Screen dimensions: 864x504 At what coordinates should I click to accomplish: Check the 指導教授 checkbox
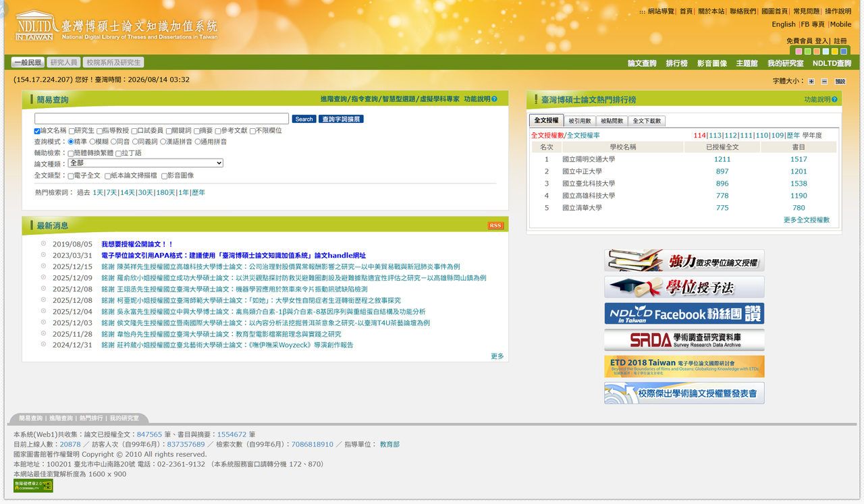pyautogui.click(x=100, y=131)
